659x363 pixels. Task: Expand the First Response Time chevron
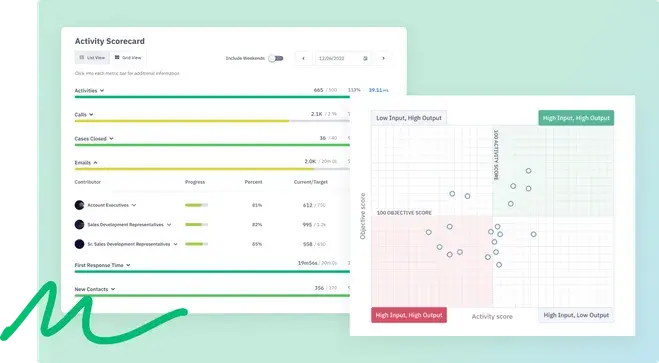[128, 265]
